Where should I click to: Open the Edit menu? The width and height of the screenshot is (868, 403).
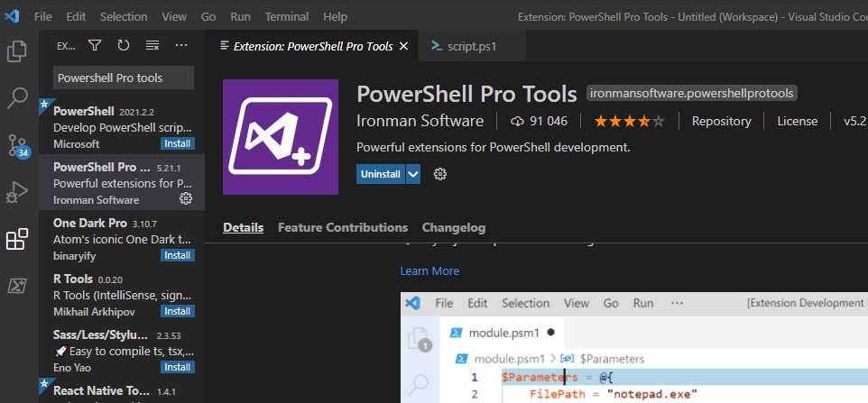coord(76,16)
